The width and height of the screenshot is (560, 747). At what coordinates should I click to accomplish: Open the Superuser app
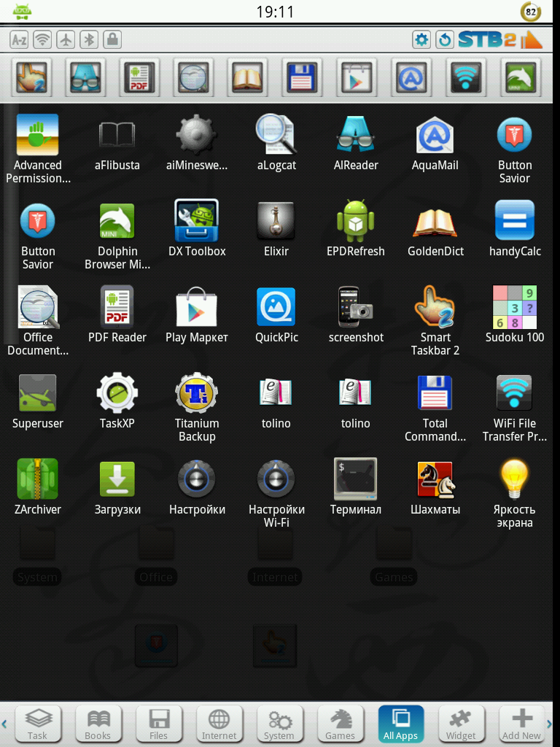point(38,401)
